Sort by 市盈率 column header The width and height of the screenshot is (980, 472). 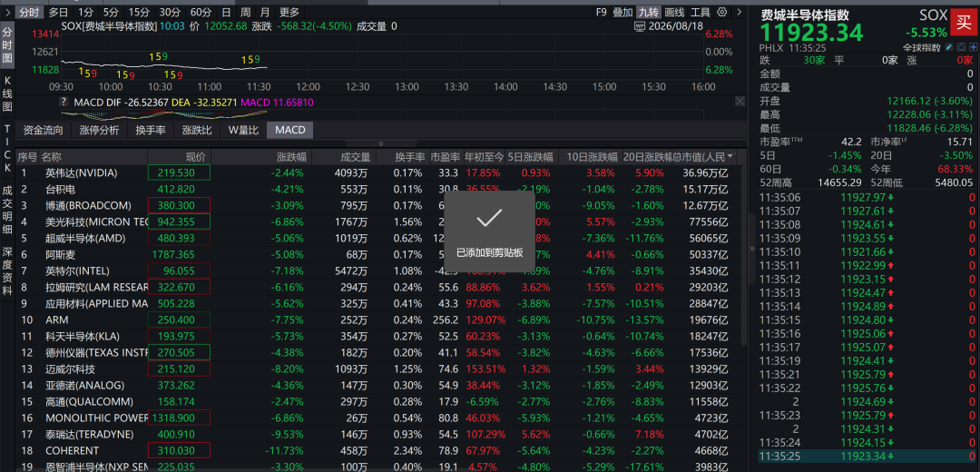click(445, 156)
